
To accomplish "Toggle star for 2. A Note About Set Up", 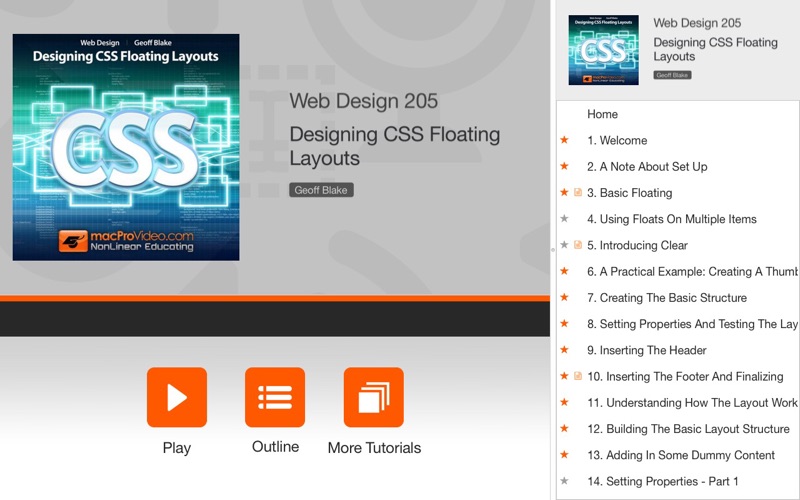I will tap(564, 166).
